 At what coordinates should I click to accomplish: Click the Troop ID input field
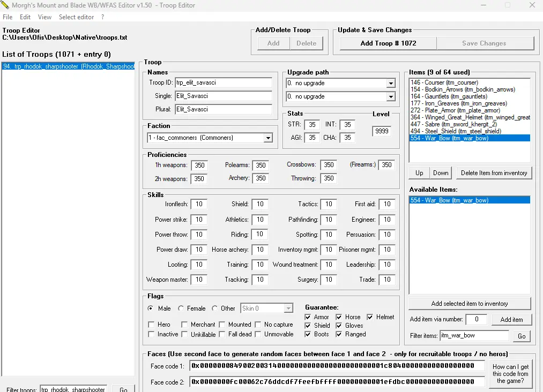click(x=224, y=82)
